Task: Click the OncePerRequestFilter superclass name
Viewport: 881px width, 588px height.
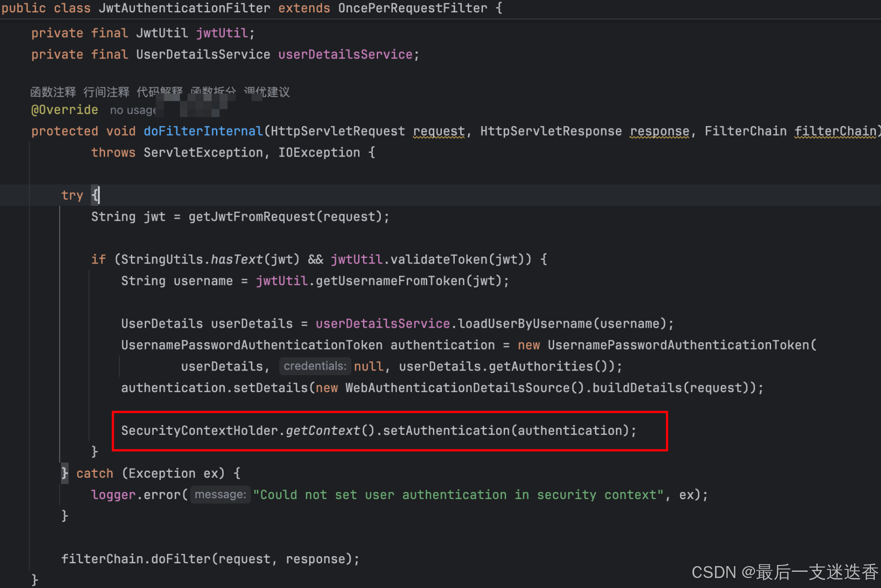Action: point(412,8)
